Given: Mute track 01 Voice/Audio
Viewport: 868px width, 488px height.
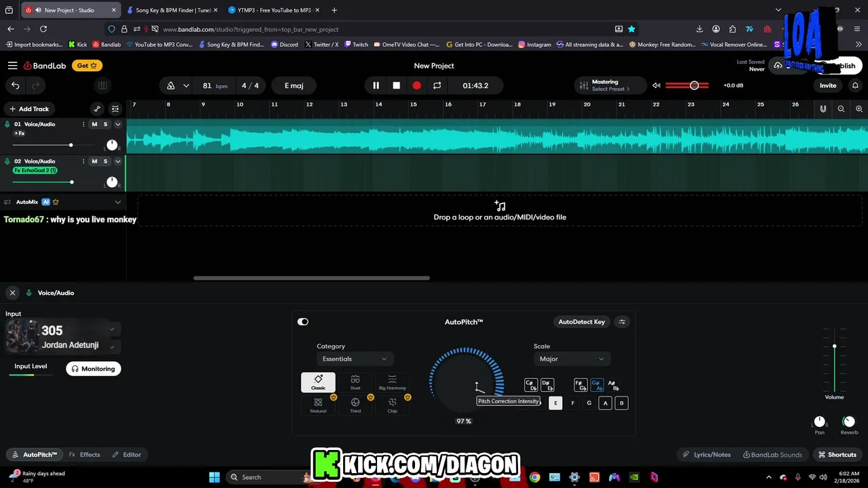Looking at the screenshot, I should tap(94, 124).
